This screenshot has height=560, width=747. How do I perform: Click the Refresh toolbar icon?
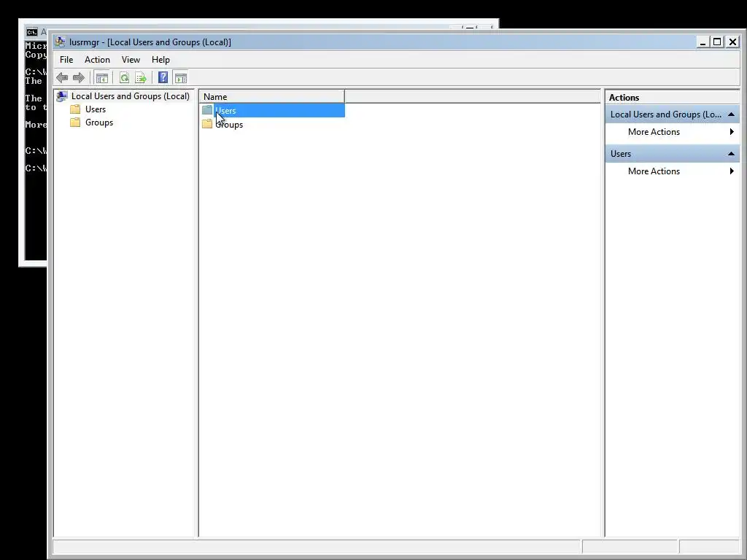click(124, 77)
